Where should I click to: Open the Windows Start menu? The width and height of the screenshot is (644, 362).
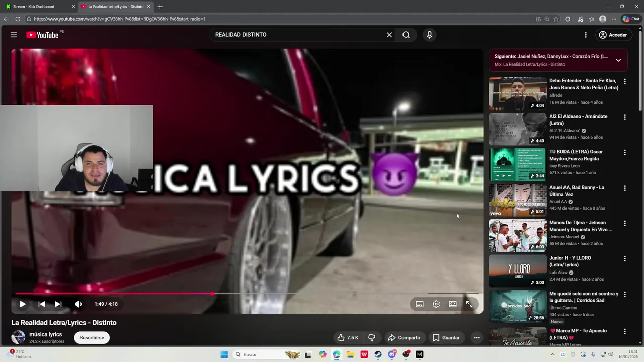224,354
